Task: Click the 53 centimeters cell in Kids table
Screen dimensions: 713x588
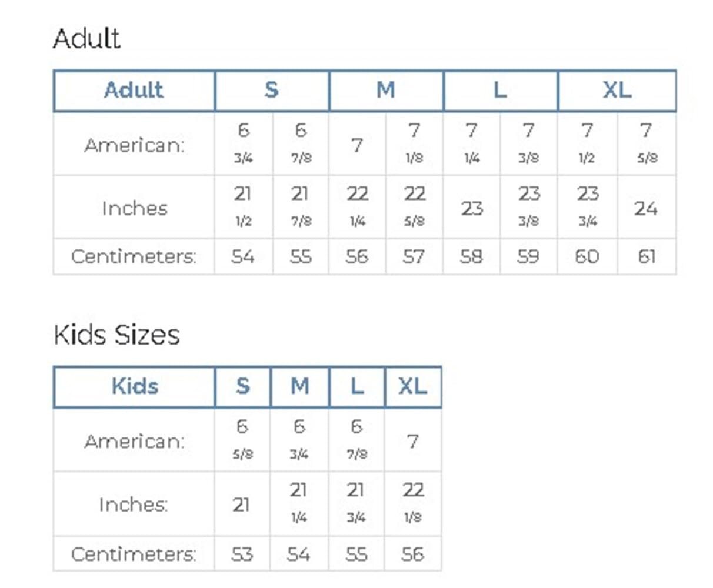Action: 242,554
